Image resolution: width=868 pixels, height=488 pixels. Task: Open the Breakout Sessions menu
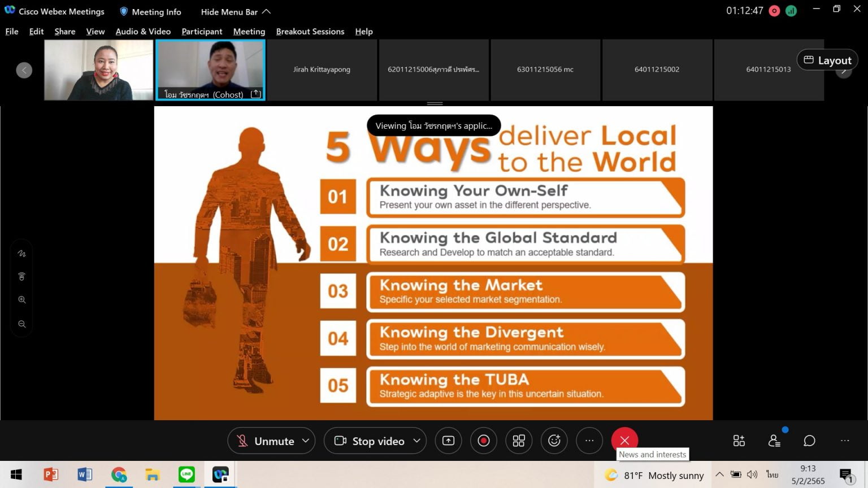[310, 32]
